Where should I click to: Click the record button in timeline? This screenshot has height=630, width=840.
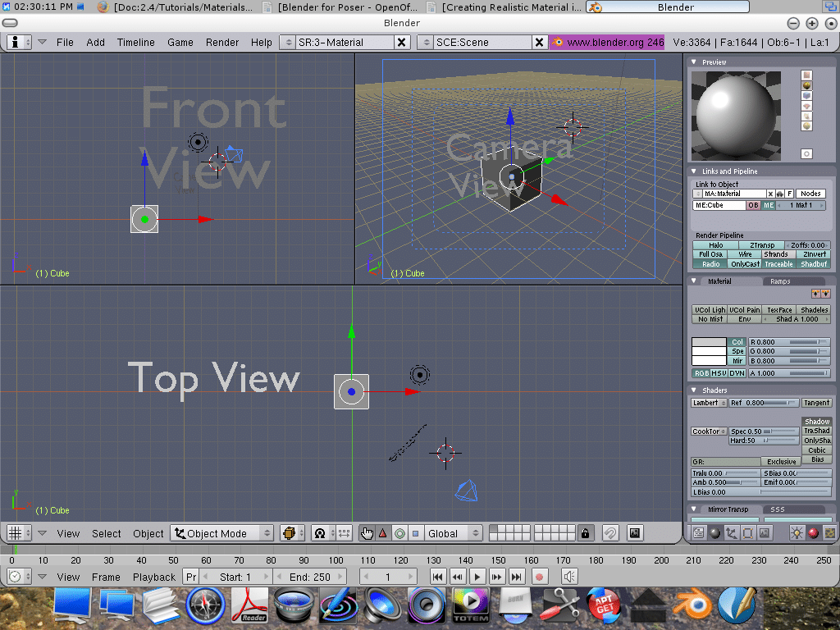pos(540,577)
